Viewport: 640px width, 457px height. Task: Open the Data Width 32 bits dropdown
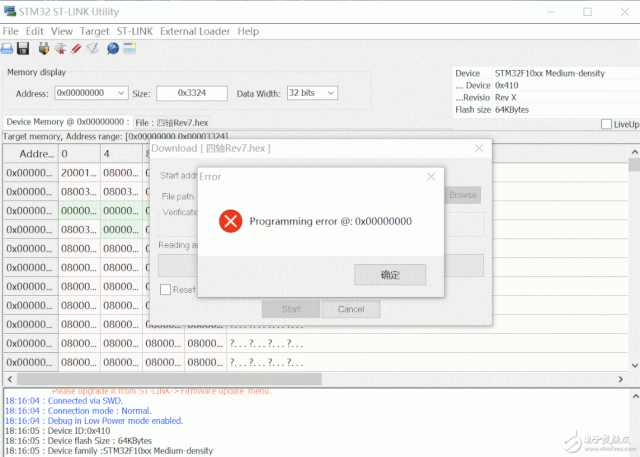pyautogui.click(x=331, y=93)
